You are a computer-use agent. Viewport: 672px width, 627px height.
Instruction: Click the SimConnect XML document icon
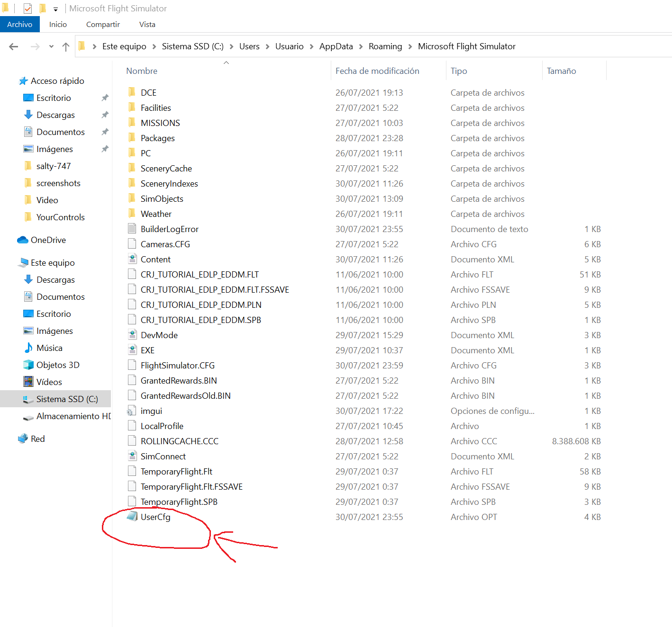(x=132, y=456)
